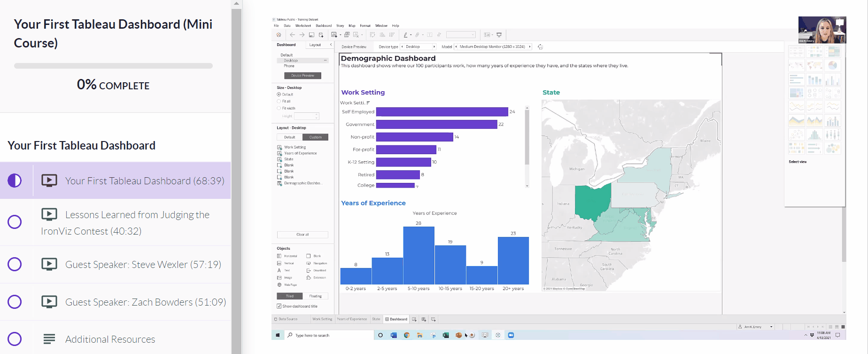Open the Dashboard menu in menu bar
868x354 pixels.
pos(324,26)
